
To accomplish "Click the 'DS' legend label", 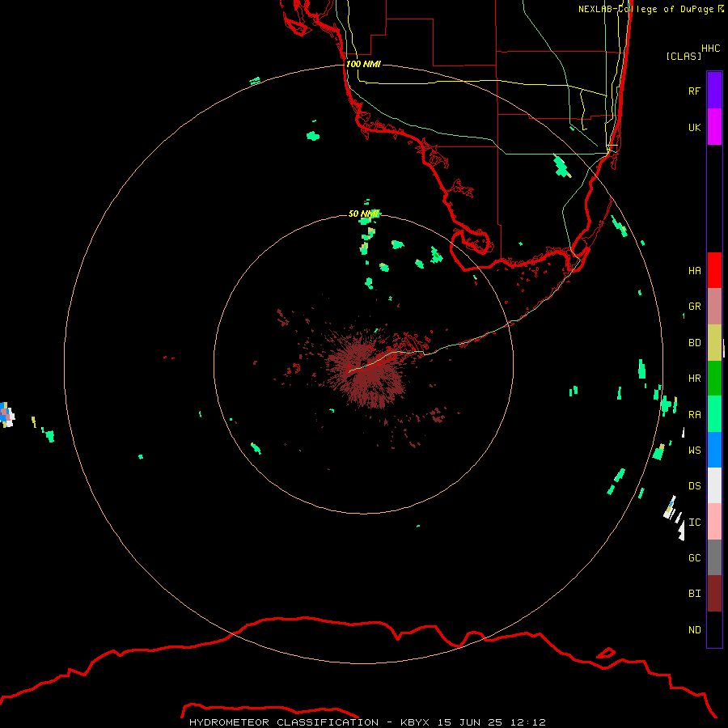I will (x=694, y=485).
